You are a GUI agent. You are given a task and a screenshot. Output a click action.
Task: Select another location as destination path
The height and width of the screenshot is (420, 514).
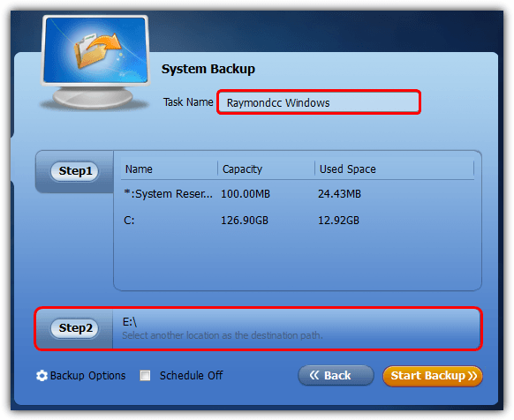coord(223,335)
